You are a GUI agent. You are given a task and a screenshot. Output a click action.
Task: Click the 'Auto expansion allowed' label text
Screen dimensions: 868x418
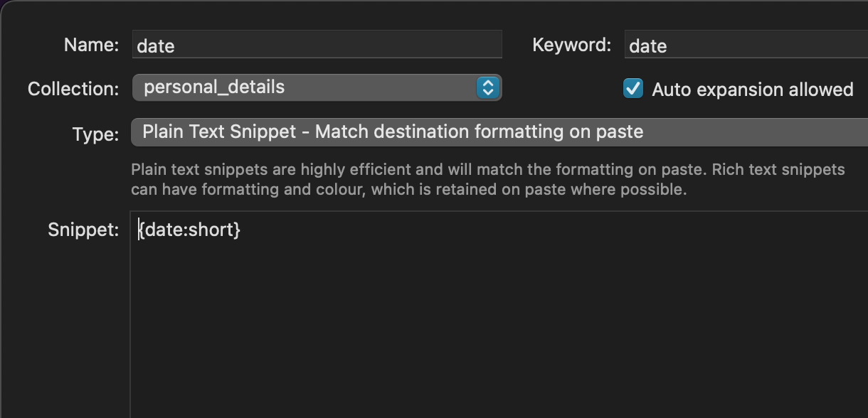[752, 90]
